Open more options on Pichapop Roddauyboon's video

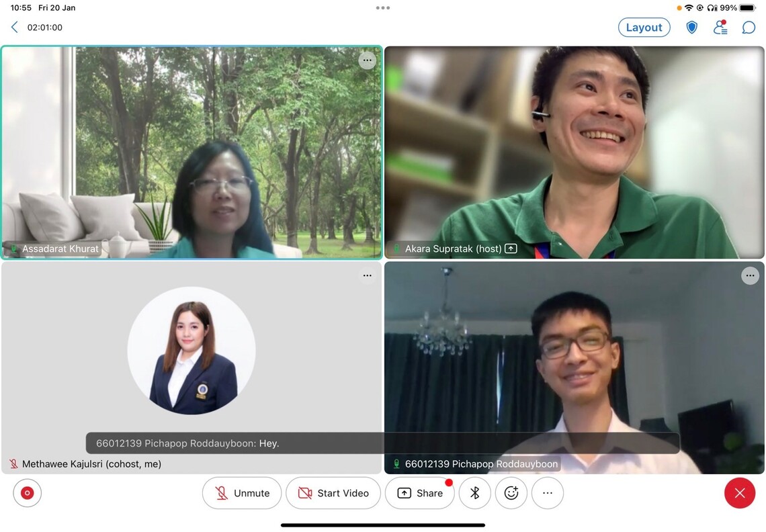pyautogui.click(x=750, y=275)
